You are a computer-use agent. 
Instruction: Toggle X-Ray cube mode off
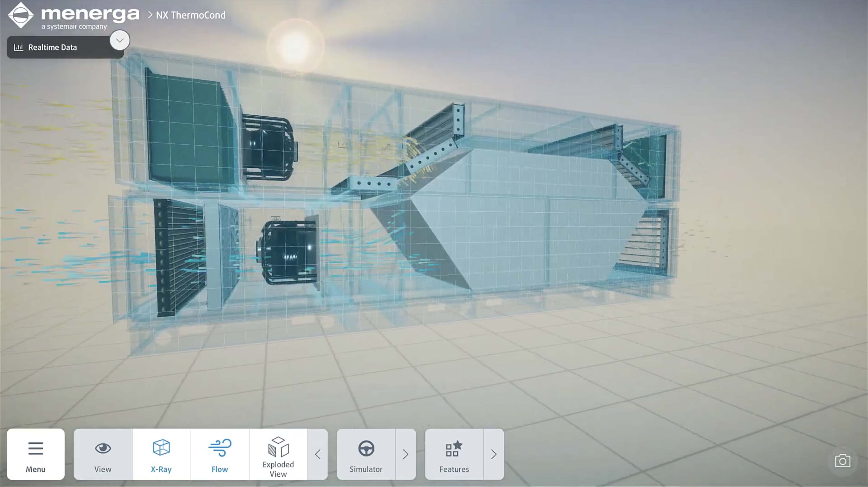[x=161, y=454]
